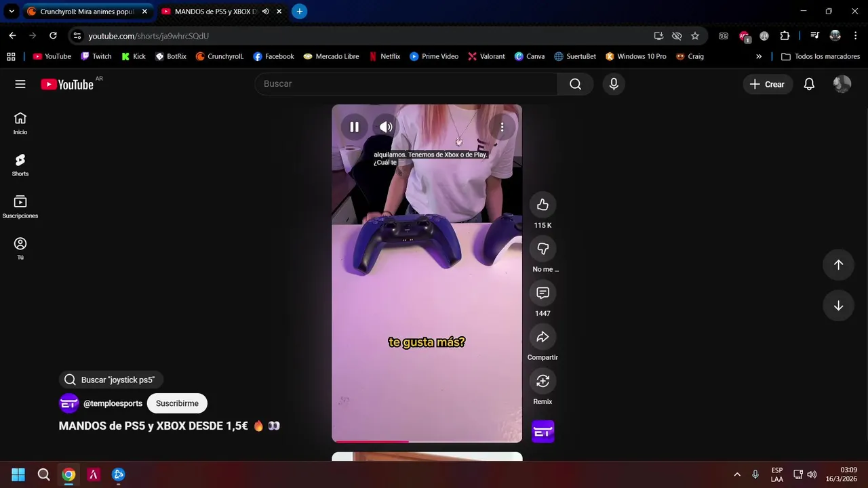Open Shorts in the sidebar

(20, 165)
